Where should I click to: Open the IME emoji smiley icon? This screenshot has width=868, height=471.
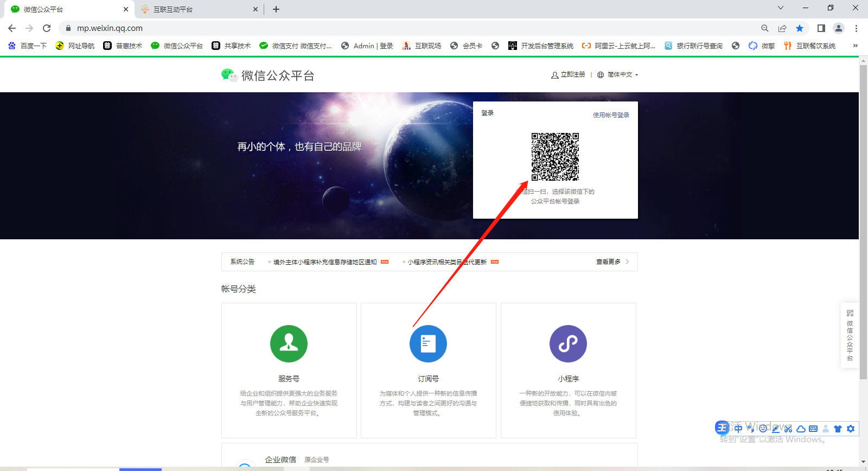point(763,429)
